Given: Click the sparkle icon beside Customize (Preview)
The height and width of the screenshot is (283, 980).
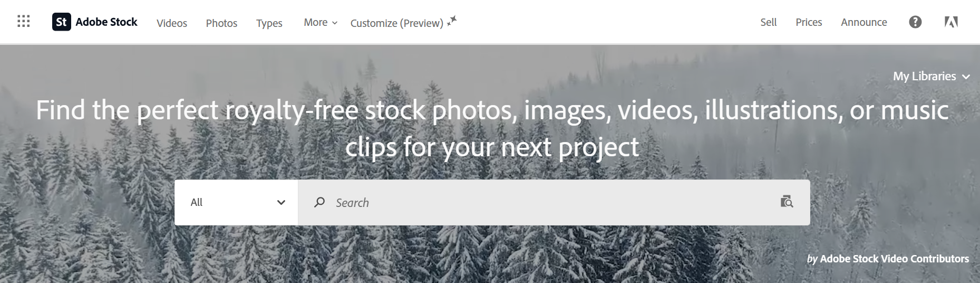Looking at the screenshot, I should 452,21.
